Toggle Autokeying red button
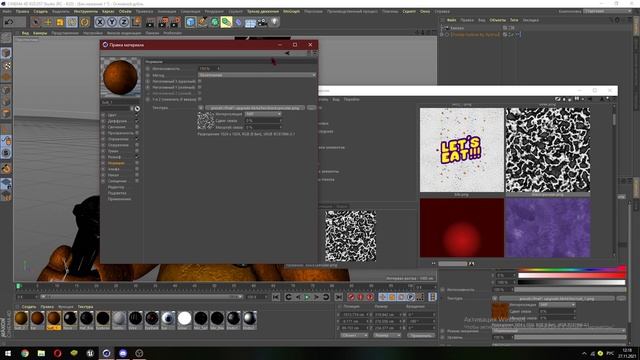 [x=360, y=297]
